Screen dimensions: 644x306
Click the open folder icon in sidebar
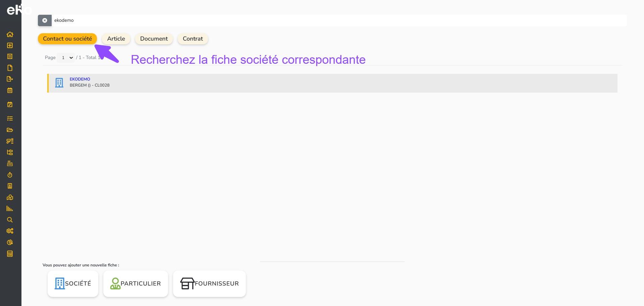10,130
